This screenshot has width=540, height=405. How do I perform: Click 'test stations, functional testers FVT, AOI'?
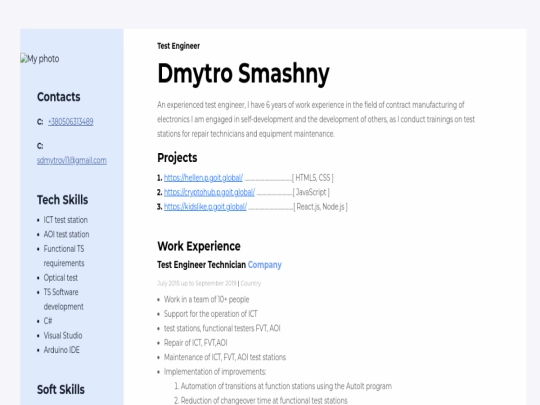(222, 328)
